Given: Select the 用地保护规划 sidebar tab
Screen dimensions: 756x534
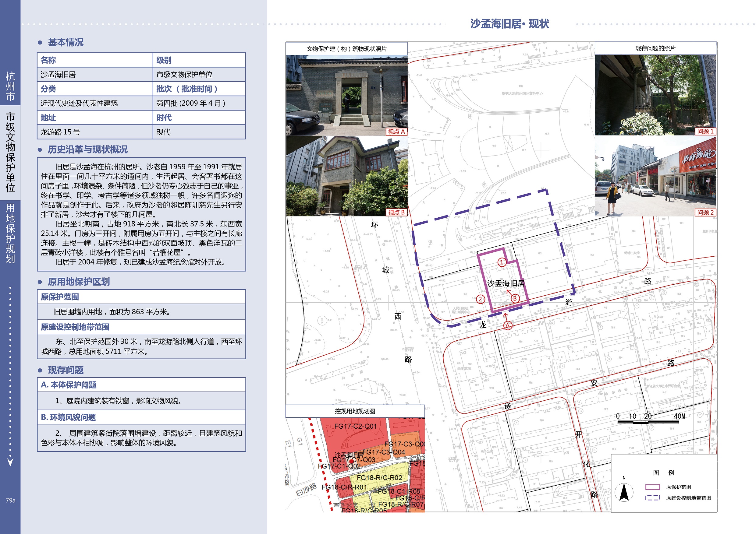Looking at the screenshot, I should click(10, 233).
